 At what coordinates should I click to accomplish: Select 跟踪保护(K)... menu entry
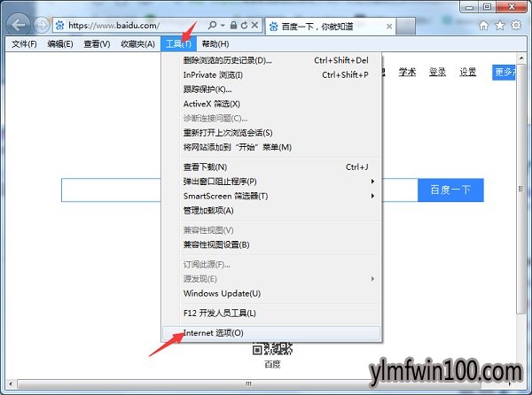[271, 89]
